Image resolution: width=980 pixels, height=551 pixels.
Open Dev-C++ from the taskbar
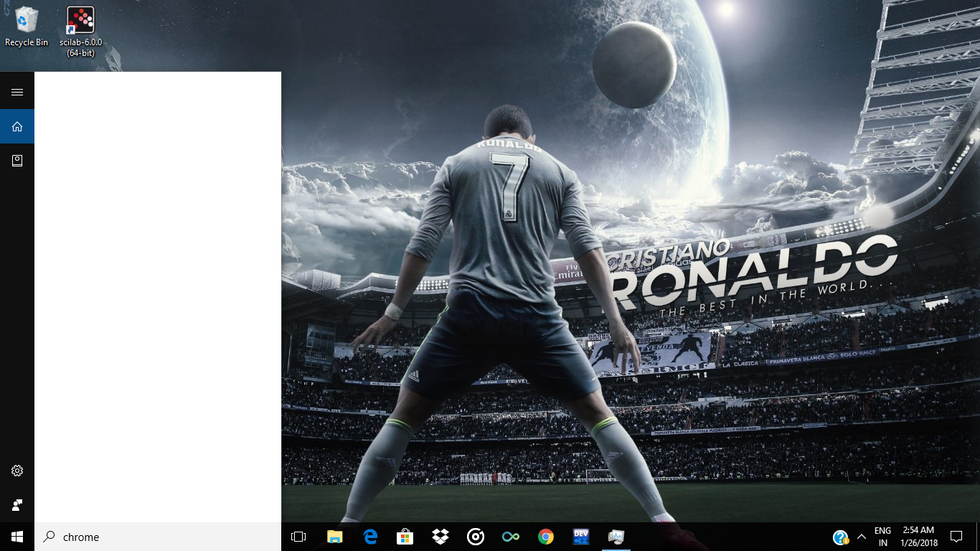coord(581,537)
